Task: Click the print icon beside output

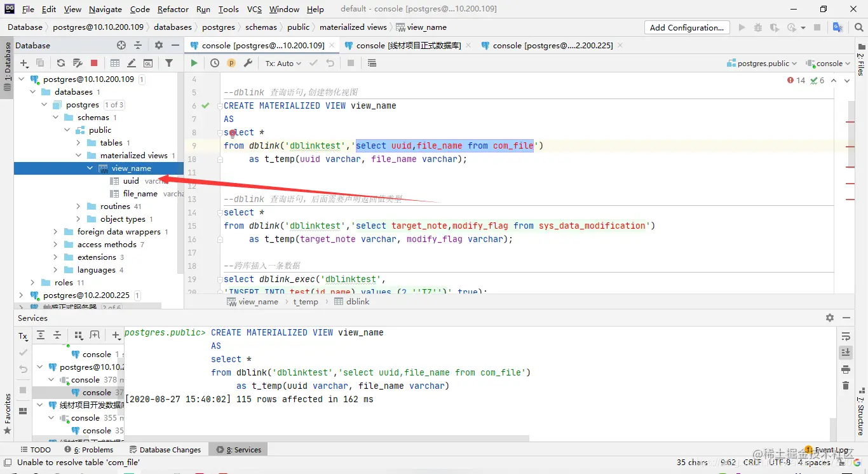Action: [846, 369]
